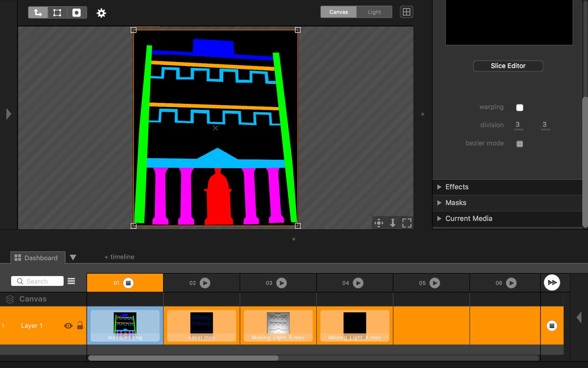
Task: Click the fullscreen expand icon
Action: pos(406,223)
